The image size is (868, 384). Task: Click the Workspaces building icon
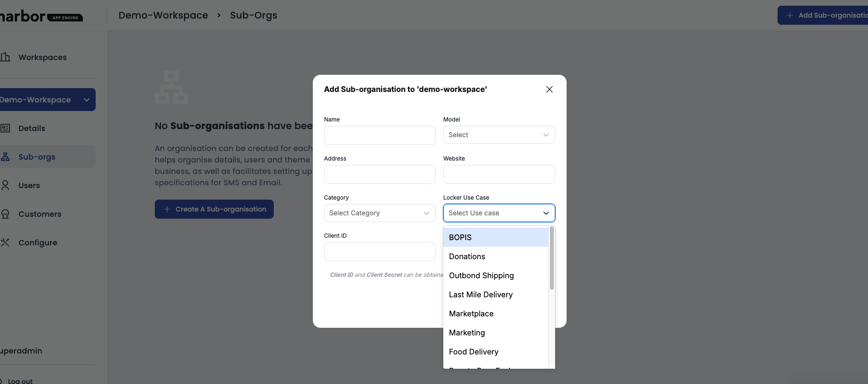pyautogui.click(x=5, y=57)
